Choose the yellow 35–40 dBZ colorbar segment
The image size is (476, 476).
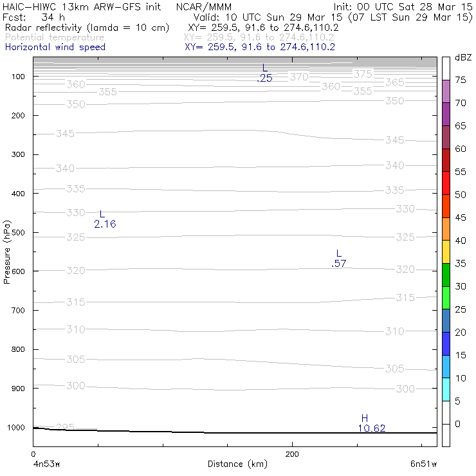pyautogui.click(x=446, y=252)
